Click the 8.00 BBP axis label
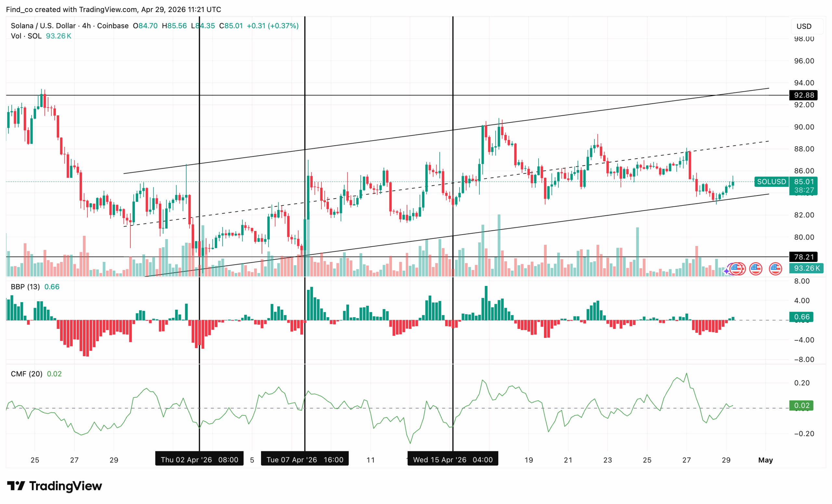 pyautogui.click(x=802, y=281)
